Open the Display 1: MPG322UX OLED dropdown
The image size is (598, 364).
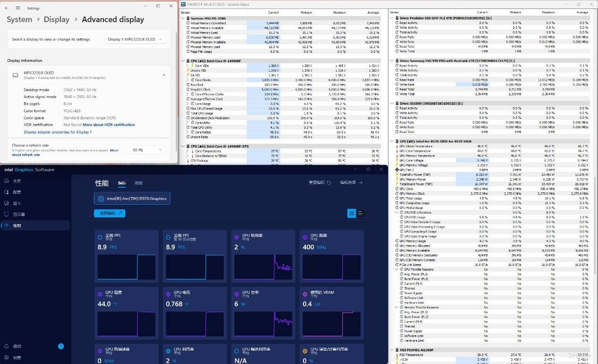(x=135, y=40)
